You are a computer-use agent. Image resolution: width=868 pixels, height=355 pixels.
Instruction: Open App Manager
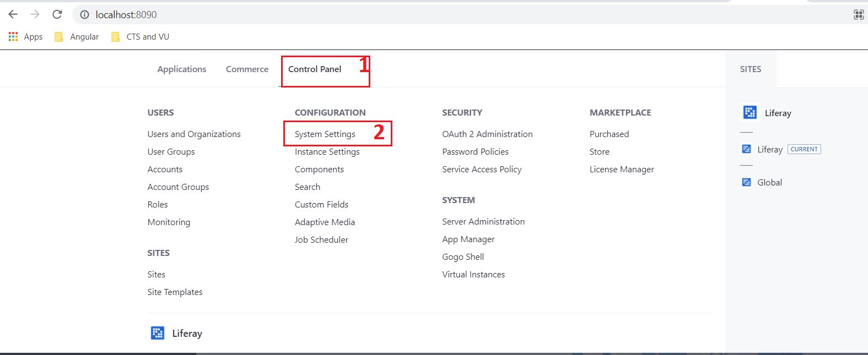468,239
